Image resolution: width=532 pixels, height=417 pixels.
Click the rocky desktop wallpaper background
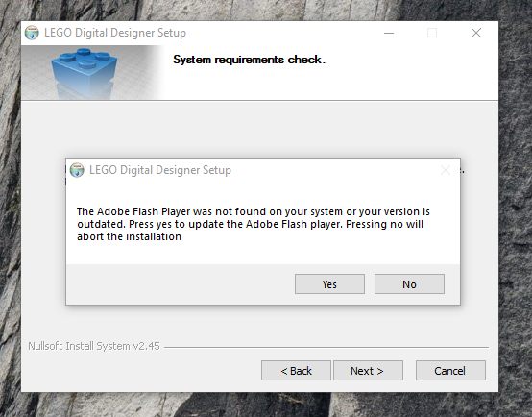pyautogui.click(x=516, y=204)
